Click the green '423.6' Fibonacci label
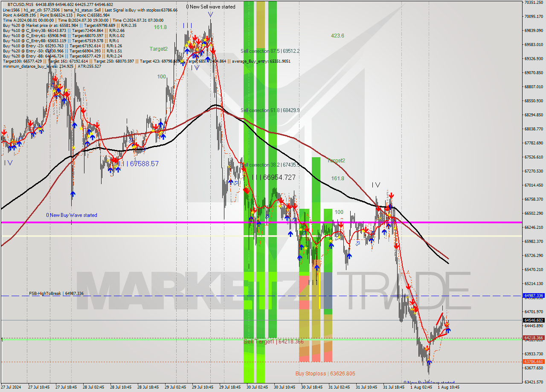546x392 pixels. tap(337, 36)
